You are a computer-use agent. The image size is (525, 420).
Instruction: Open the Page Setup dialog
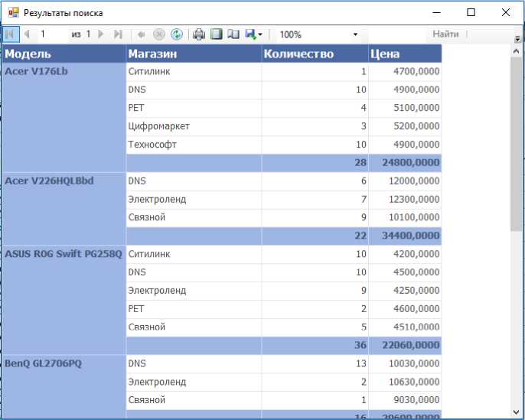tap(233, 34)
